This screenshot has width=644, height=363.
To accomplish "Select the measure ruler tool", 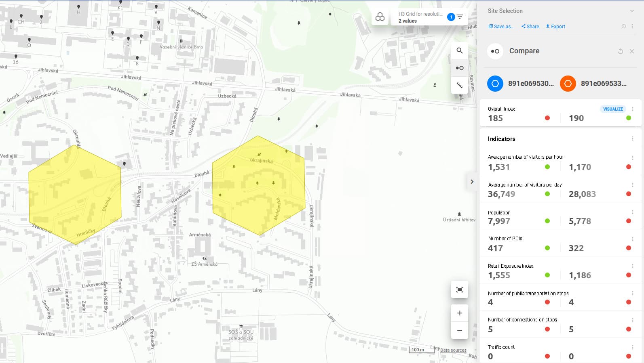I will (x=460, y=85).
